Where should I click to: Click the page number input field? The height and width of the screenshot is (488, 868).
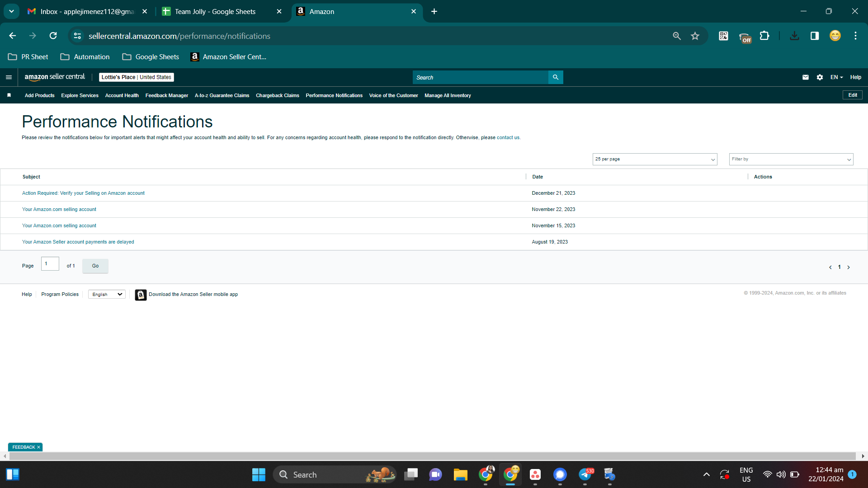(x=50, y=264)
